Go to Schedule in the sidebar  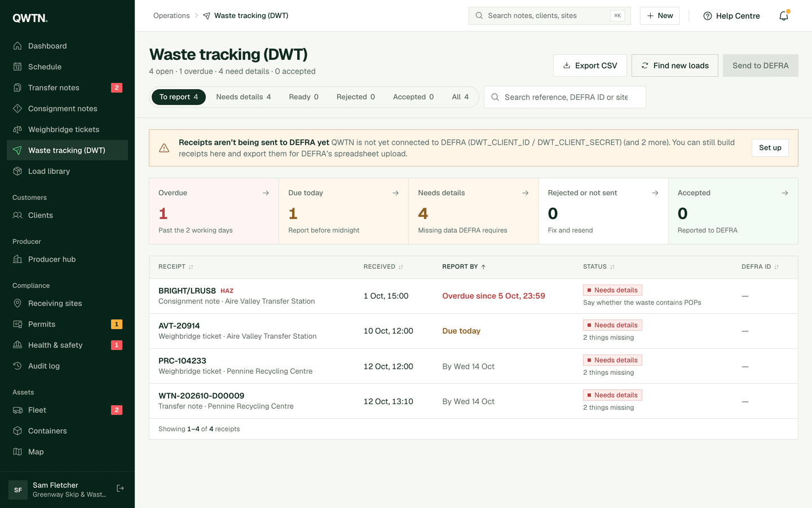click(67, 67)
